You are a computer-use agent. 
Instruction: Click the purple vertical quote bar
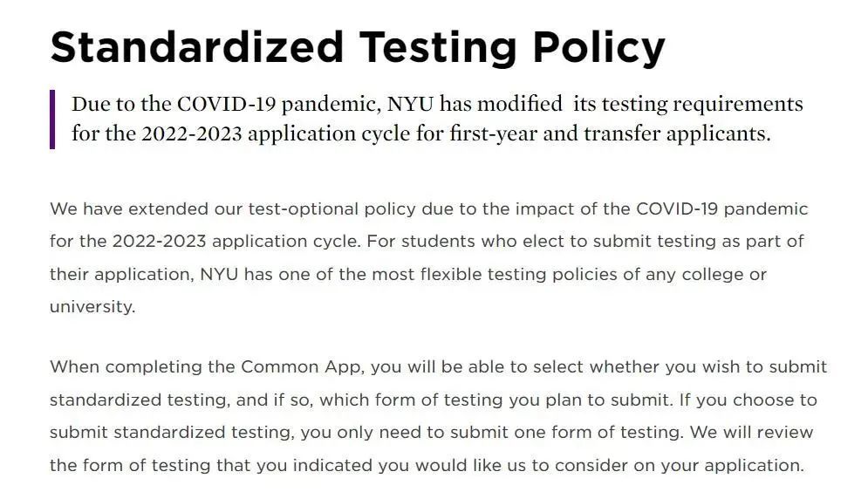(x=52, y=119)
